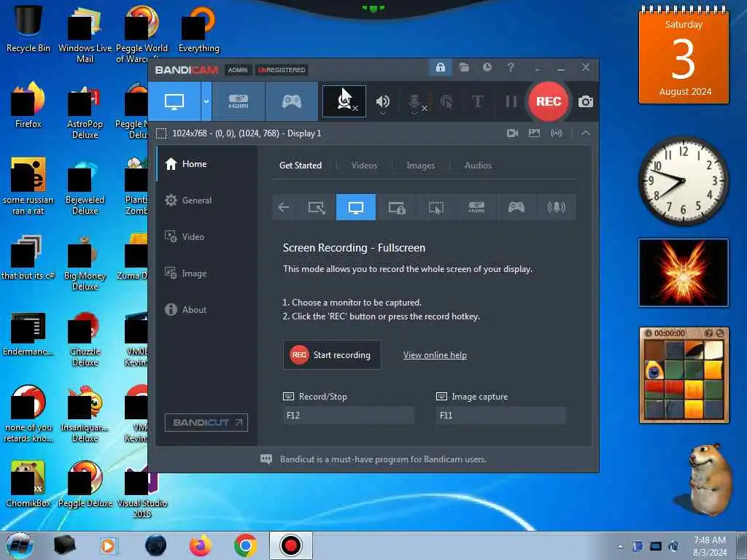Select audio-only recording mode icon
This screenshot has height=560, width=747.
click(556, 207)
